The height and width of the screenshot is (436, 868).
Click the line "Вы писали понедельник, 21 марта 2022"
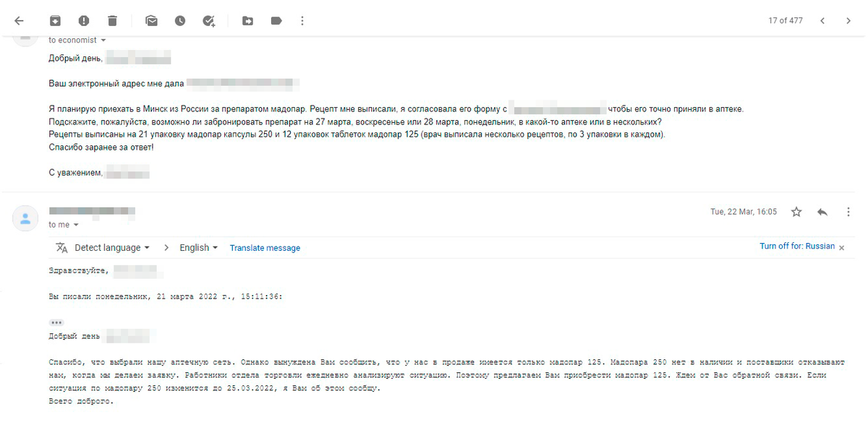click(165, 296)
